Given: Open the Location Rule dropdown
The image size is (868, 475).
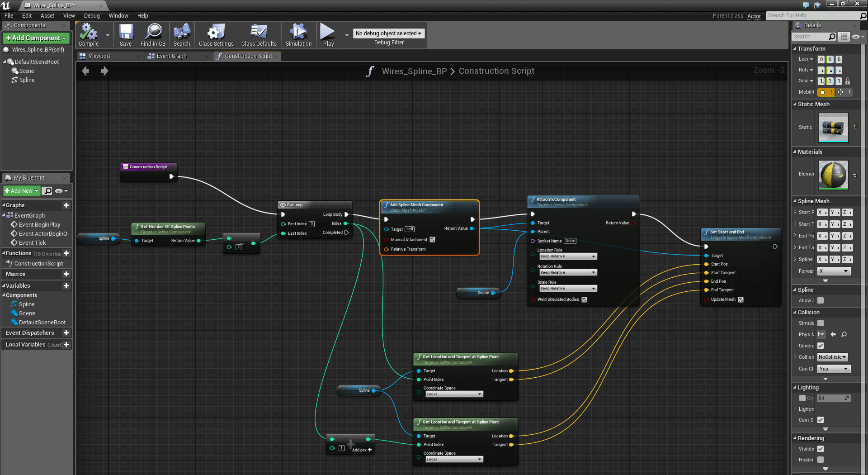Looking at the screenshot, I should click(x=568, y=256).
